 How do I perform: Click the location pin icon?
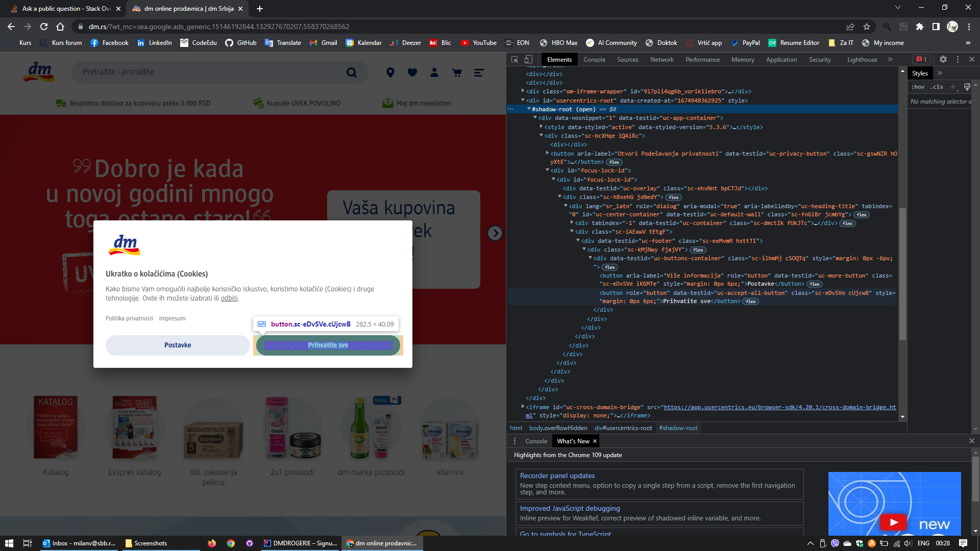click(390, 72)
